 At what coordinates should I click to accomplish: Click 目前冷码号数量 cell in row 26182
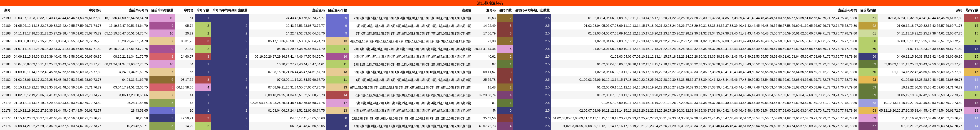click(162, 80)
